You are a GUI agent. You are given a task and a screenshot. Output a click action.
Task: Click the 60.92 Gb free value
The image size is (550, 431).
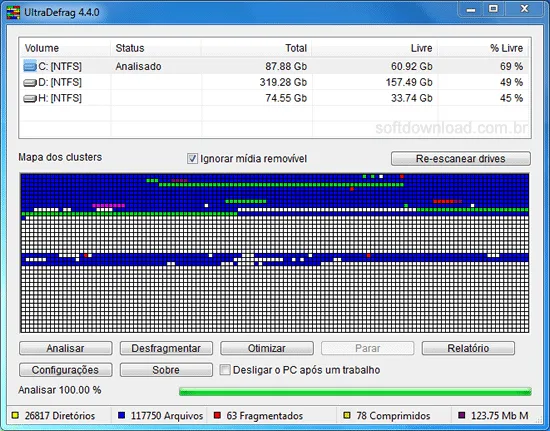click(412, 66)
